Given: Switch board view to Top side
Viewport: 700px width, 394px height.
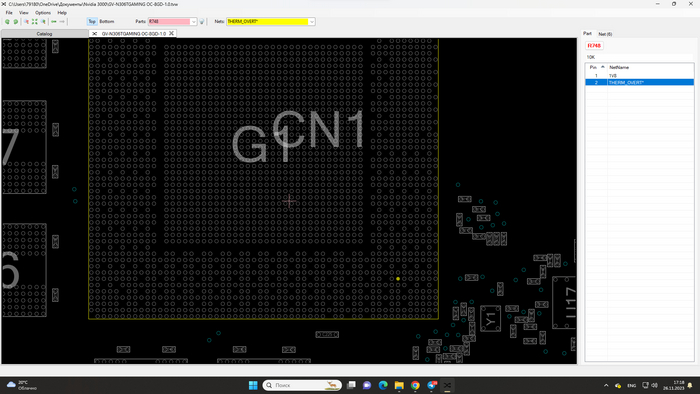Looking at the screenshot, I should [x=92, y=21].
